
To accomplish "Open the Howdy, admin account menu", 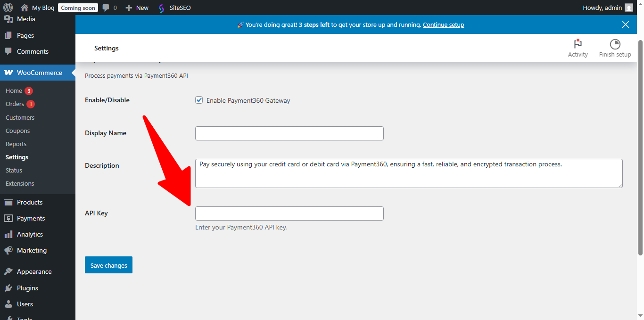I will [608, 8].
